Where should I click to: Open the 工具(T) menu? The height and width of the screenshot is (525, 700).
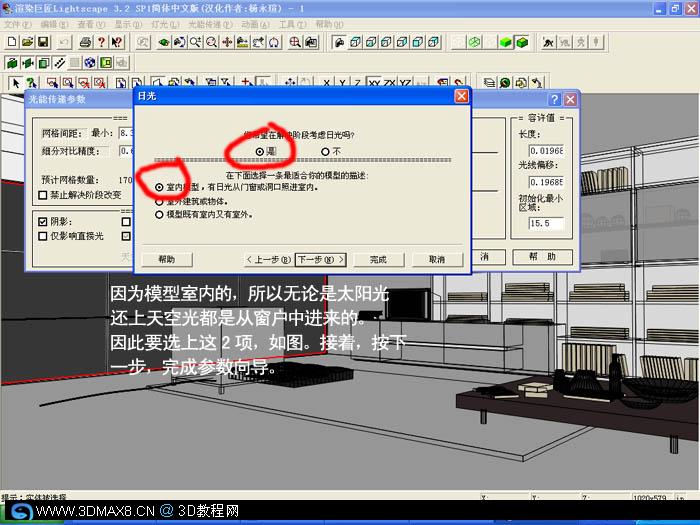tap(293, 25)
